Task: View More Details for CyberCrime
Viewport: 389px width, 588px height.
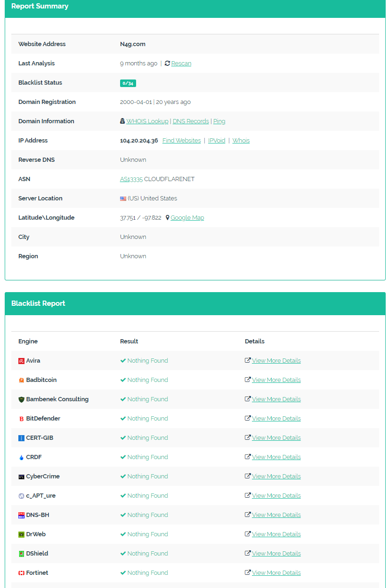Action: click(x=276, y=477)
